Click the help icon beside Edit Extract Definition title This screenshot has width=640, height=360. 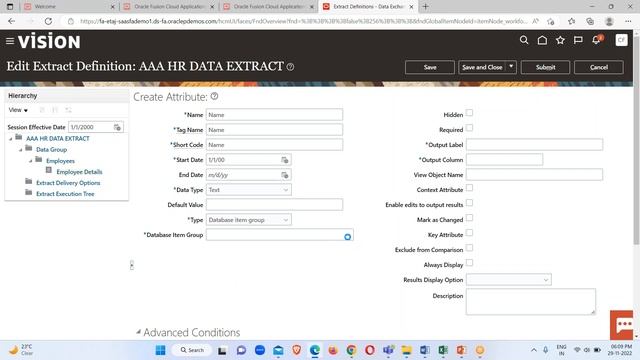click(x=290, y=67)
